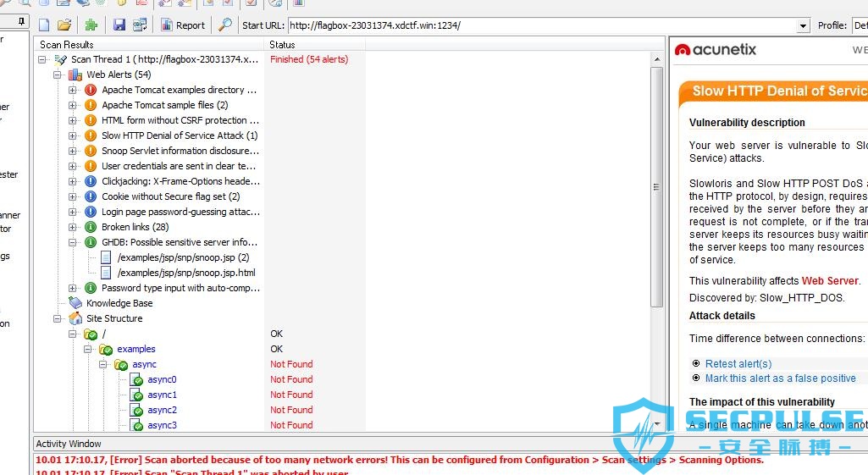The image size is (868, 475).
Task: Select the async1 item
Action: tap(163, 395)
